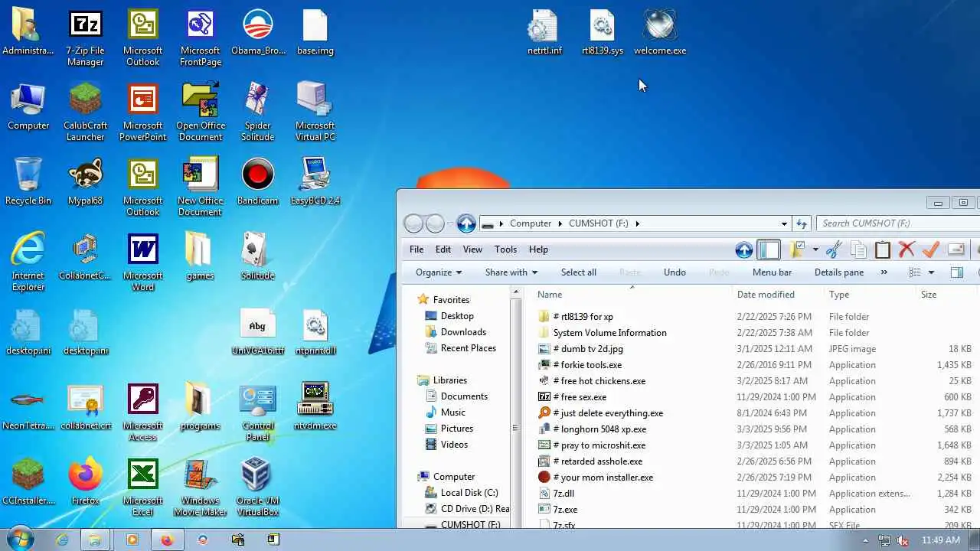
Task: Show hidden system tray icons
Action: [x=866, y=540]
